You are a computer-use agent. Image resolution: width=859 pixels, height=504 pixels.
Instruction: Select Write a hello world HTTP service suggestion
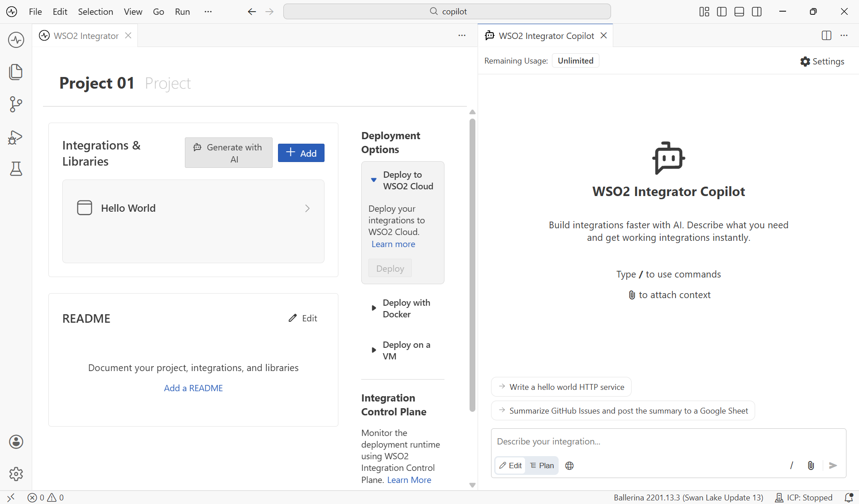point(561,387)
